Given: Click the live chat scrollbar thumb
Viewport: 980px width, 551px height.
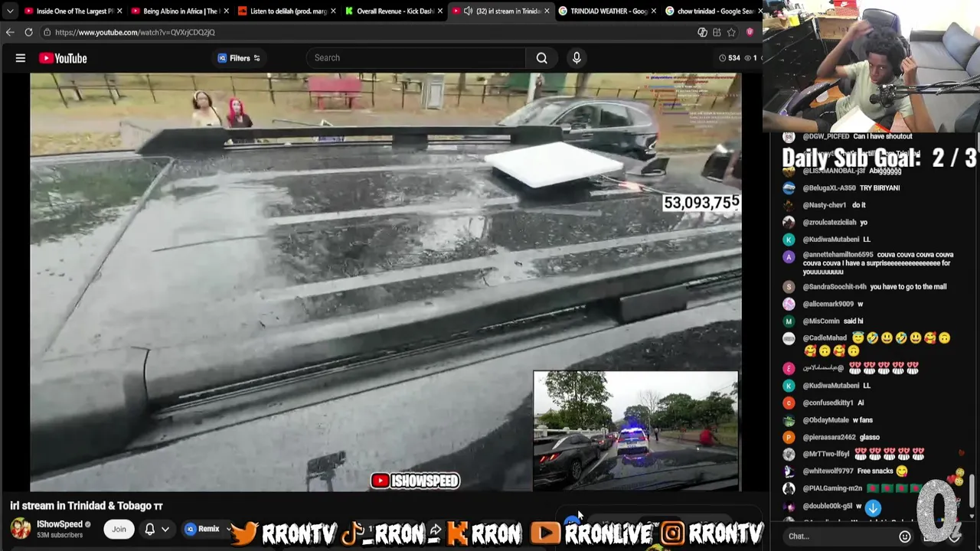Looking at the screenshot, I should click(972, 491).
